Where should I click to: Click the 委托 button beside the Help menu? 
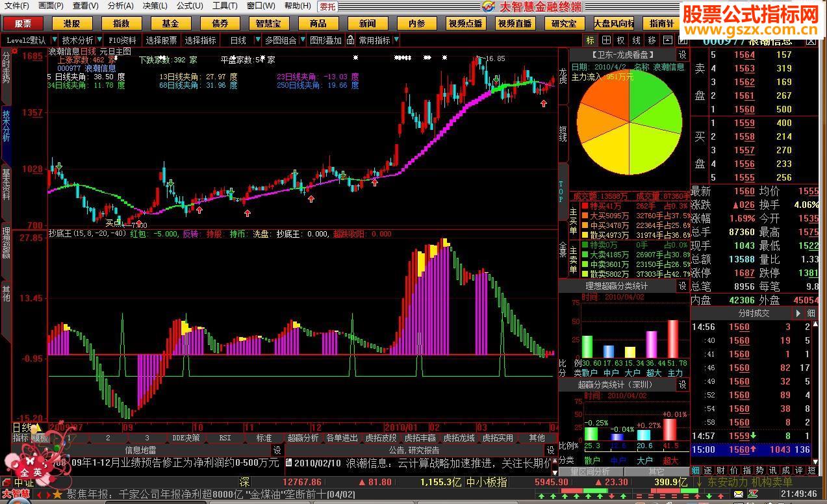327,6
